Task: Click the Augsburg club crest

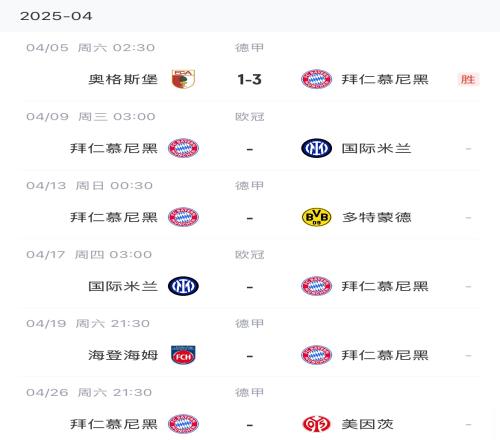Action: (x=183, y=79)
